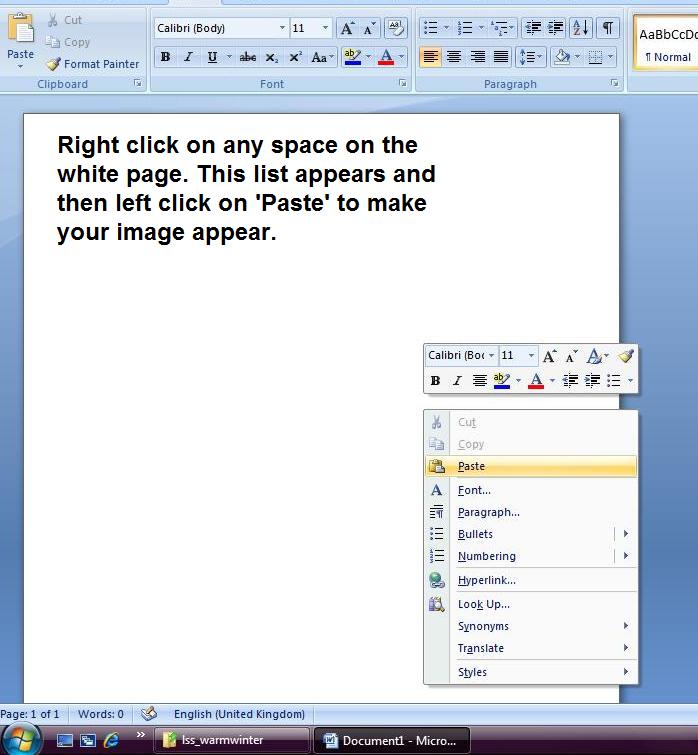Viewport: 698px width, 755px height.
Task: Select Align Text Right in ribbon
Action: tap(477, 57)
